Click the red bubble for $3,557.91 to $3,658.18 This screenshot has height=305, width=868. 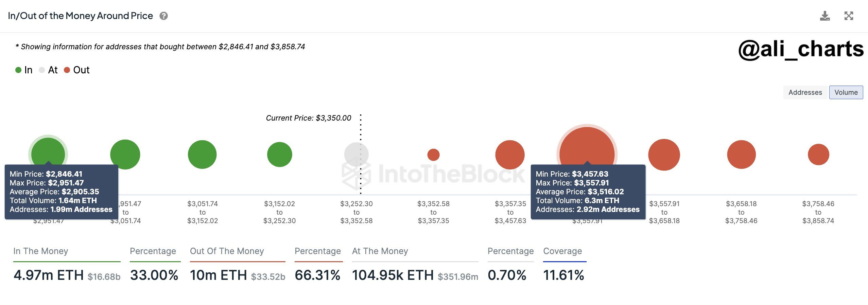coord(664,155)
